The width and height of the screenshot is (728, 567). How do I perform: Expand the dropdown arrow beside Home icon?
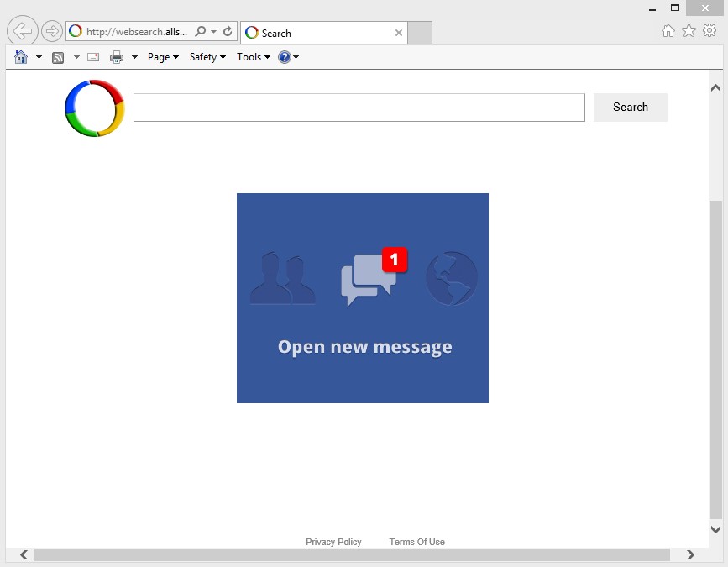click(39, 57)
